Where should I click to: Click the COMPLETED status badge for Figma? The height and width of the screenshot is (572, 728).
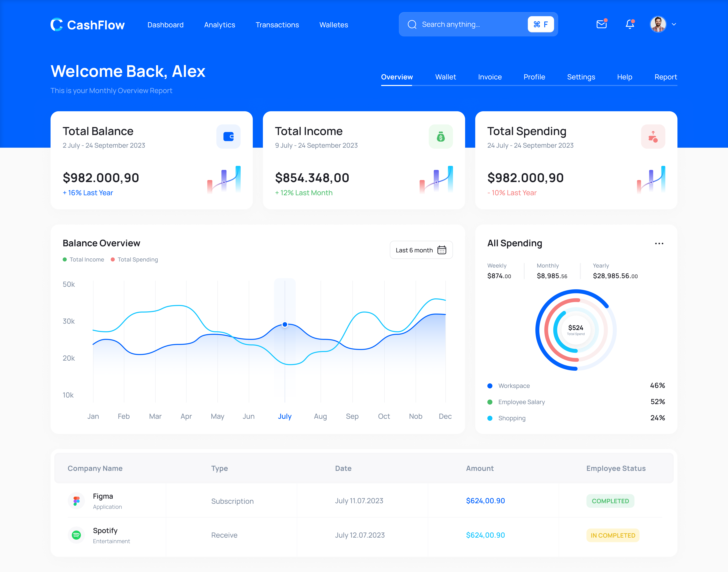(x=610, y=501)
